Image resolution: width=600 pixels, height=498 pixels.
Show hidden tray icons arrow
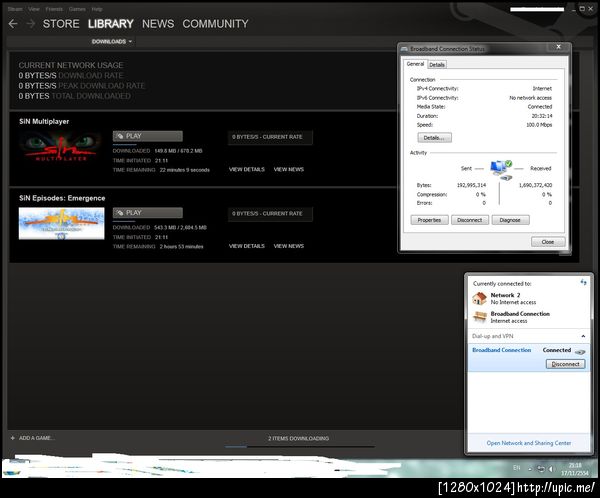tap(530, 469)
